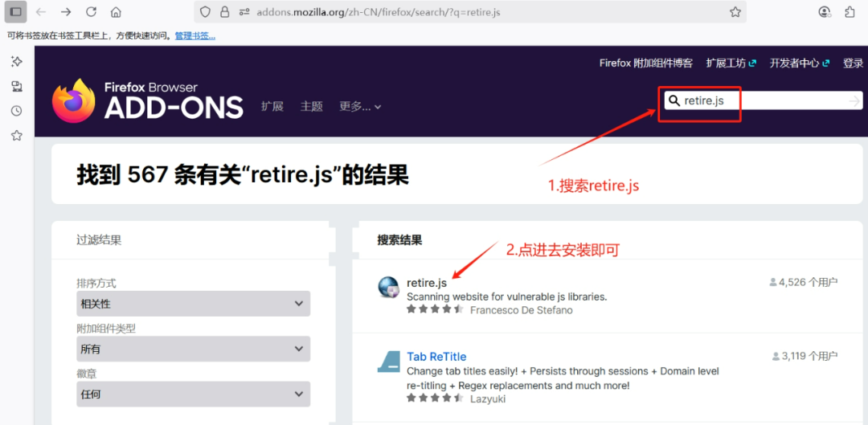
Task: Open site permissions icon in address bar
Action: (x=243, y=11)
